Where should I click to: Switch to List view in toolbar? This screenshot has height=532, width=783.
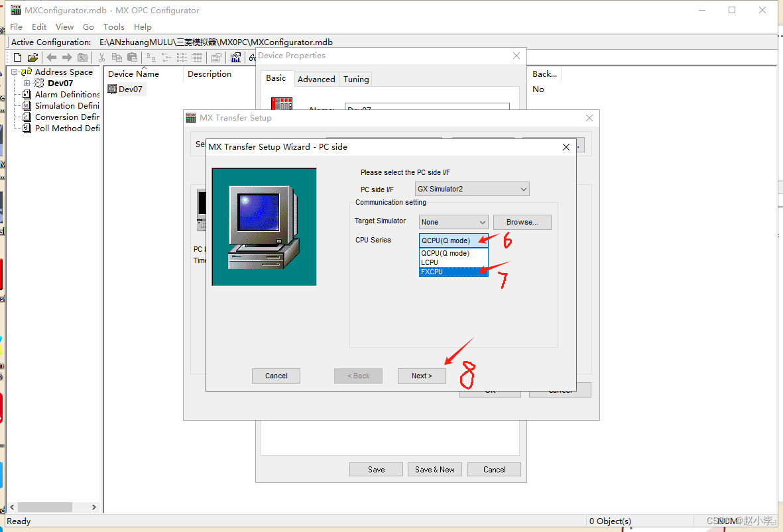(182, 58)
